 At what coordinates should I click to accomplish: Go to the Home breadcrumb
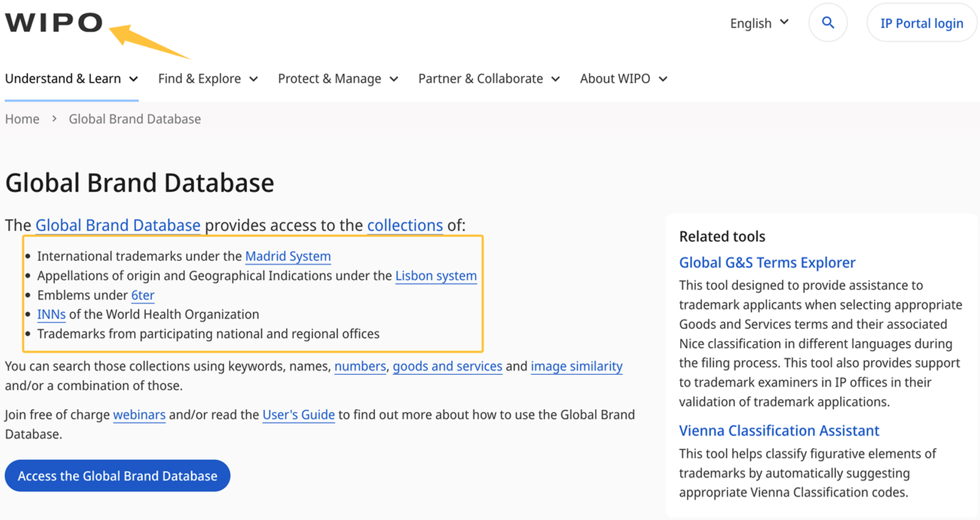[x=22, y=119]
